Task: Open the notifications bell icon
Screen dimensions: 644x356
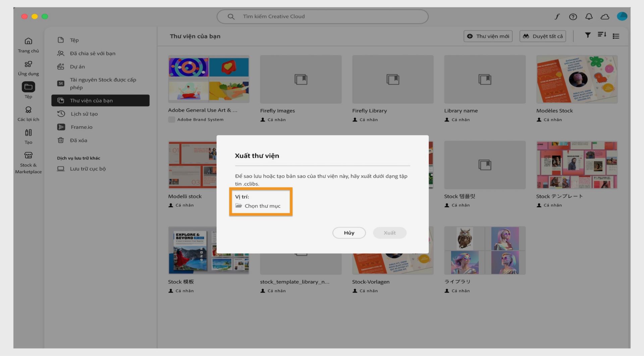Action: pyautogui.click(x=589, y=16)
